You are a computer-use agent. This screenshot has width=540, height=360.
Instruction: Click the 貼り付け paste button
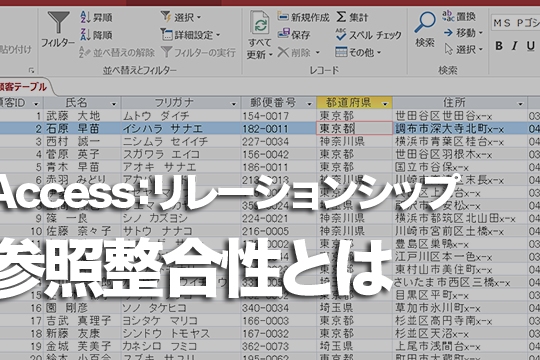point(15,49)
